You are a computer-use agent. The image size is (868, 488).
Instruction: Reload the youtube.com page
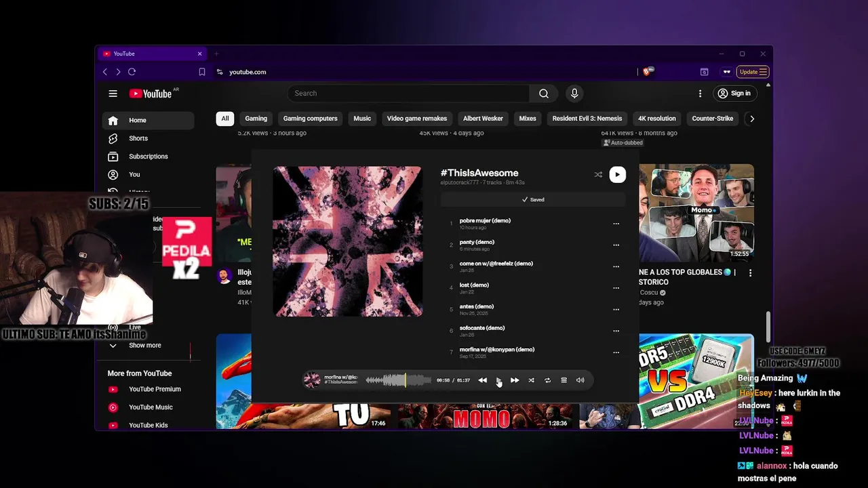pyautogui.click(x=132, y=72)
